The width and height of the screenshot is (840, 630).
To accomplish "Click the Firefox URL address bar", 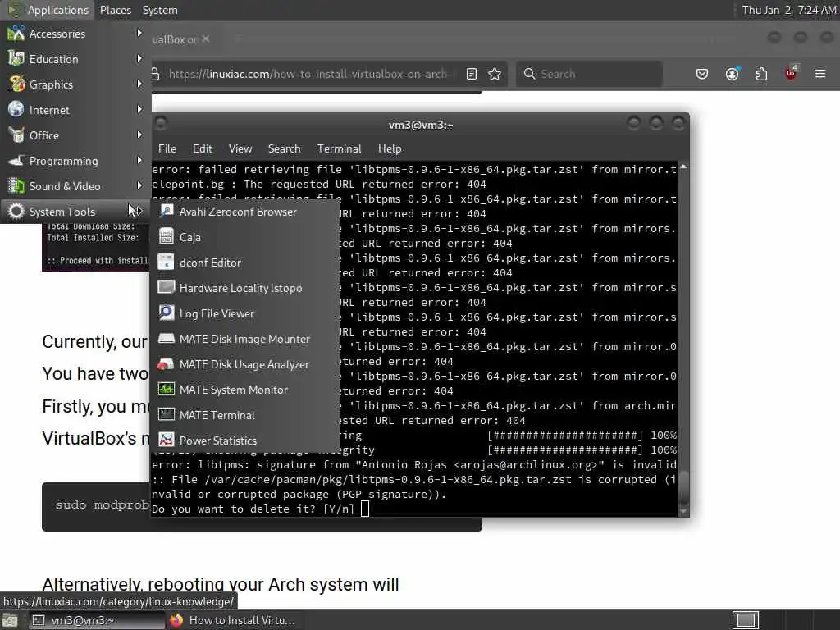I will (x=311, y=74).
